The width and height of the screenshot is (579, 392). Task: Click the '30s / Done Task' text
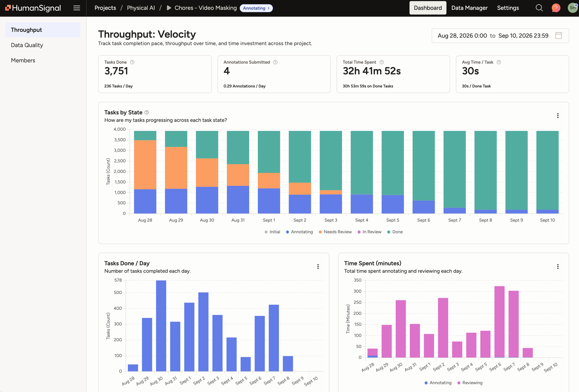point(476,86)
